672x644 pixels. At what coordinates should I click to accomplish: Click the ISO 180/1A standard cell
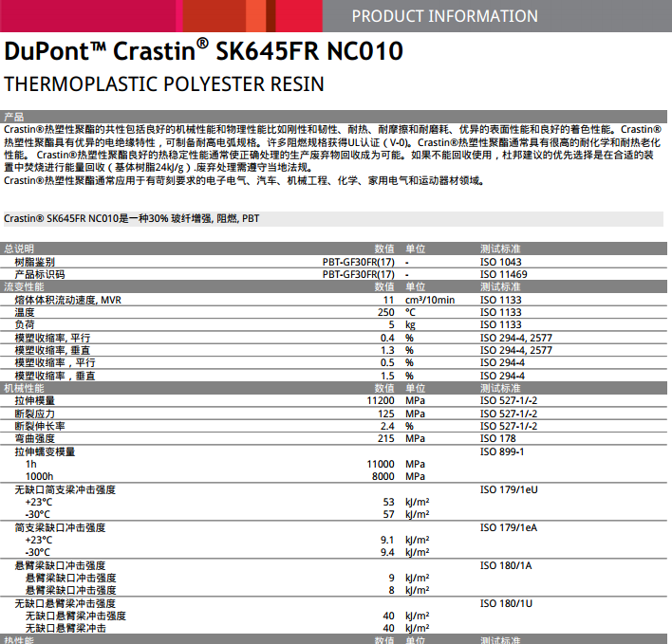click(x=506, y=565)
